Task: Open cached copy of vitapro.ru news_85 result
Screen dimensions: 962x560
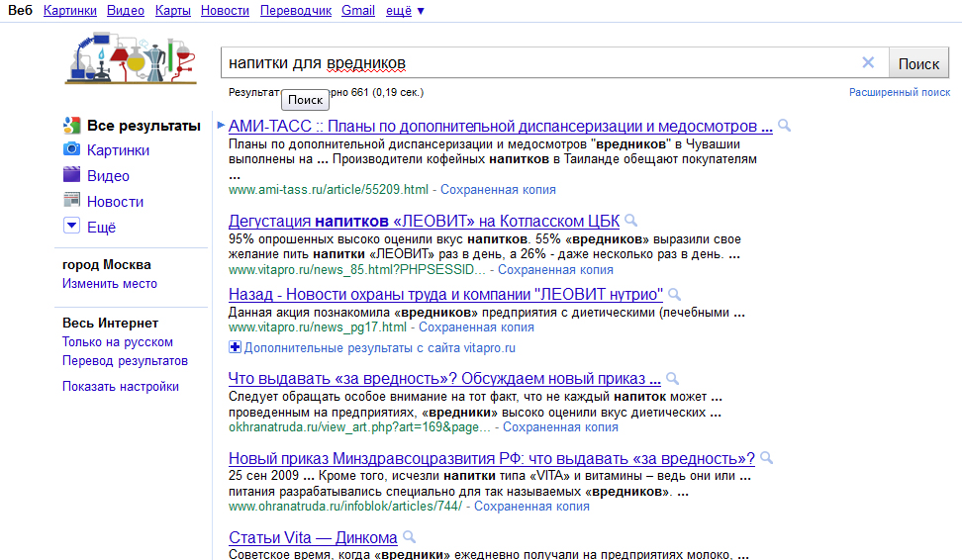Action: pos(555,270)
